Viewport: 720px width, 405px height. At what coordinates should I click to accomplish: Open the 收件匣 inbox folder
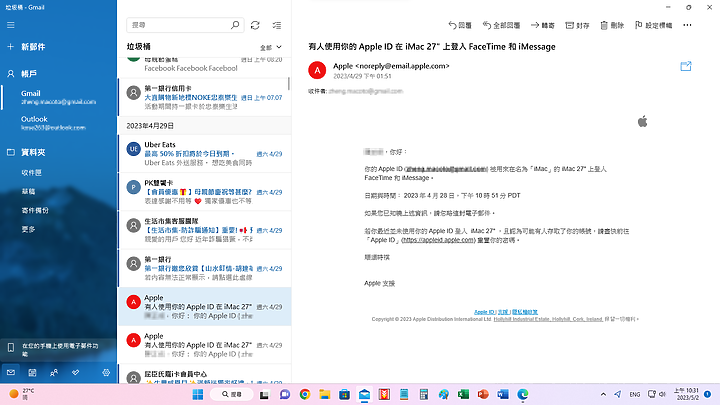tap(31, 173)
